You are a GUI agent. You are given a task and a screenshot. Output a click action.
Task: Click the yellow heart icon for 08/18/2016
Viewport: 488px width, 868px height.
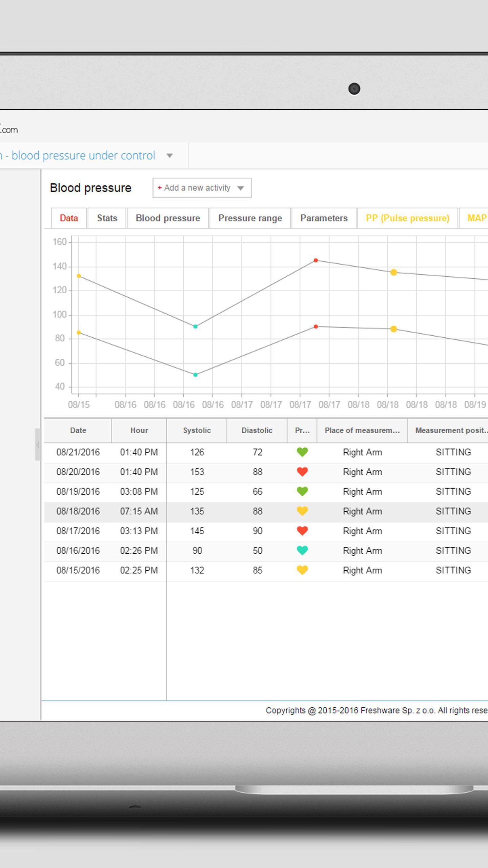pos(302,511)
